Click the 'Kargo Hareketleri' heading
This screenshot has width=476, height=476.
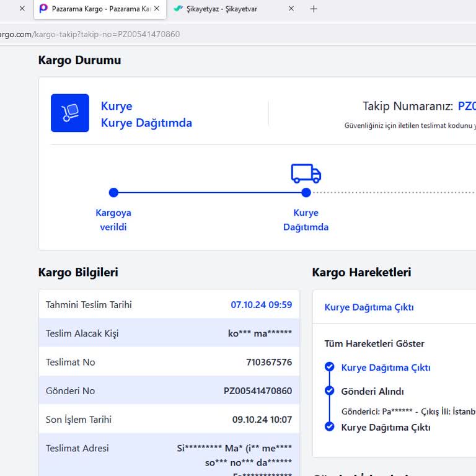pyautogui.click(x=361, y=272)
